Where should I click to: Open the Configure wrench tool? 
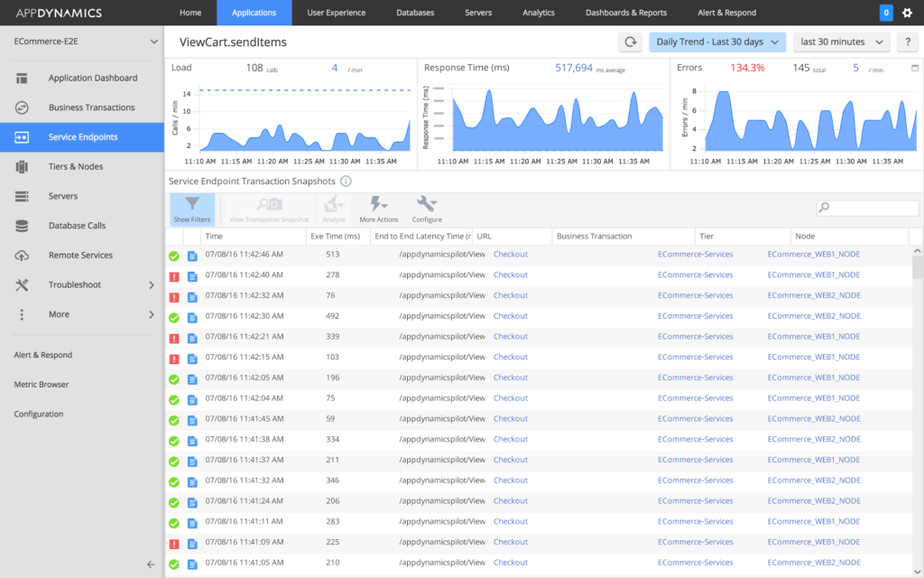point(427,208)
